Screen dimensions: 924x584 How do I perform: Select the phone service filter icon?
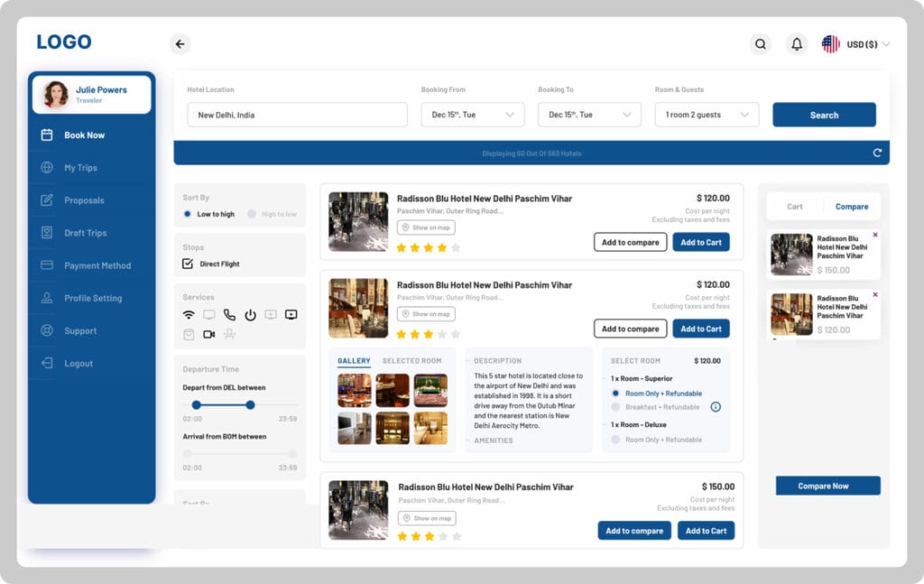[x=229, y=315]
